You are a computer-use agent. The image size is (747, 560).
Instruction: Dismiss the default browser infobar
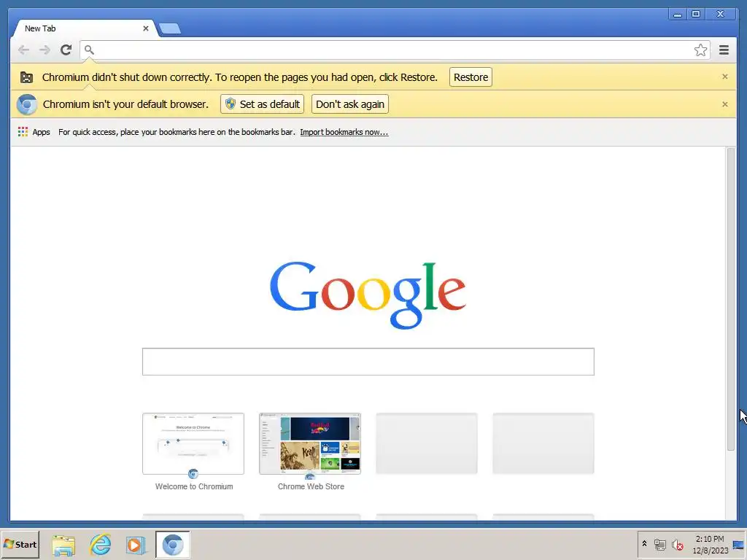point(724,104)
